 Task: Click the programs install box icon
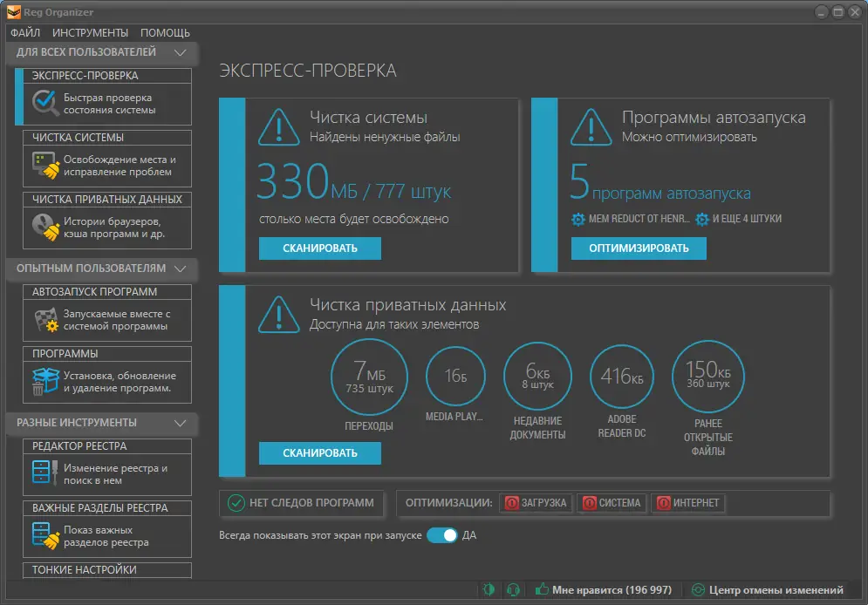tap(45, 382)
